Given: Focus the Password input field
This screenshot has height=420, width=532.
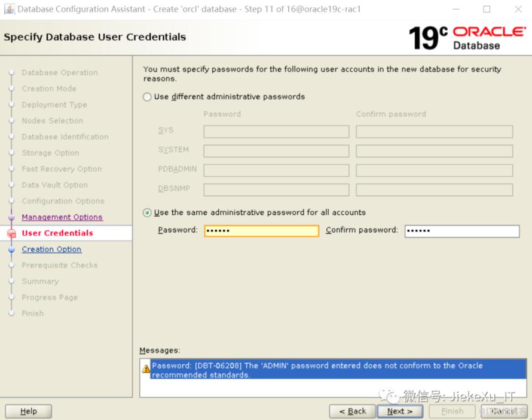Looking at the screenshot, I should [261, 231].
